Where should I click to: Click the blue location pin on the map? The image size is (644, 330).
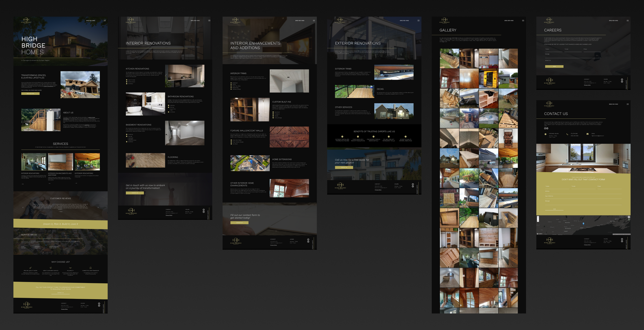583,223
